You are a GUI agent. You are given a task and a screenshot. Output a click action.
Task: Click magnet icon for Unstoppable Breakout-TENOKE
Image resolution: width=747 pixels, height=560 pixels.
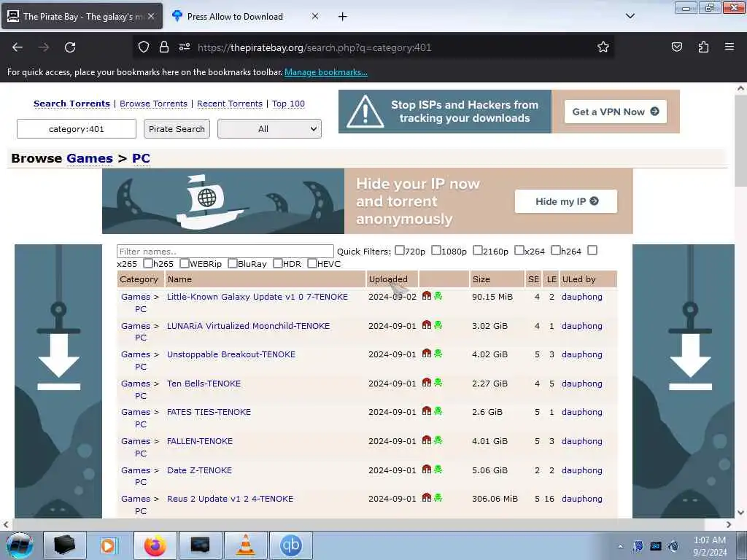[x=426, y=354]
